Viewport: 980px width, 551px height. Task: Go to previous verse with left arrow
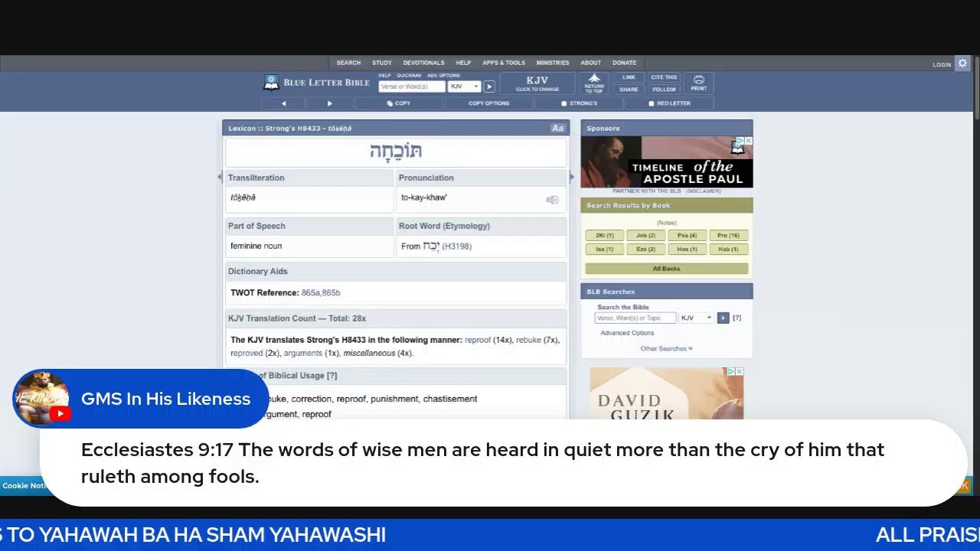coord(283,103)
